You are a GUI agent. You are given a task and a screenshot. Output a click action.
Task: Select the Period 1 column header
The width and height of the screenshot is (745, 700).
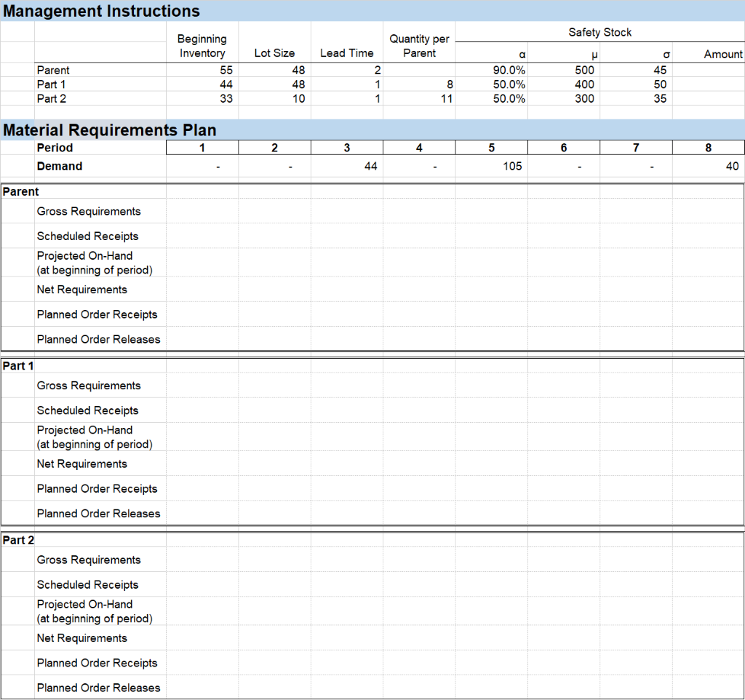[202, 147]
